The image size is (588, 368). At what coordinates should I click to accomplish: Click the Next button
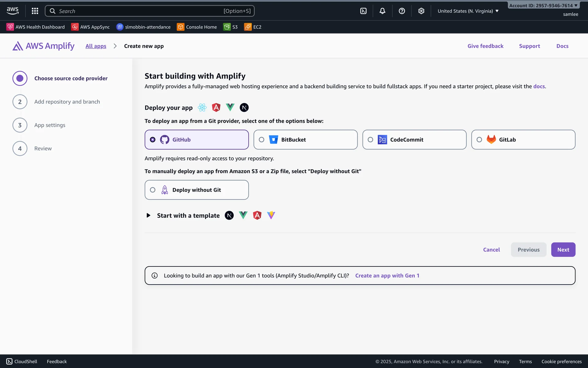563,250
